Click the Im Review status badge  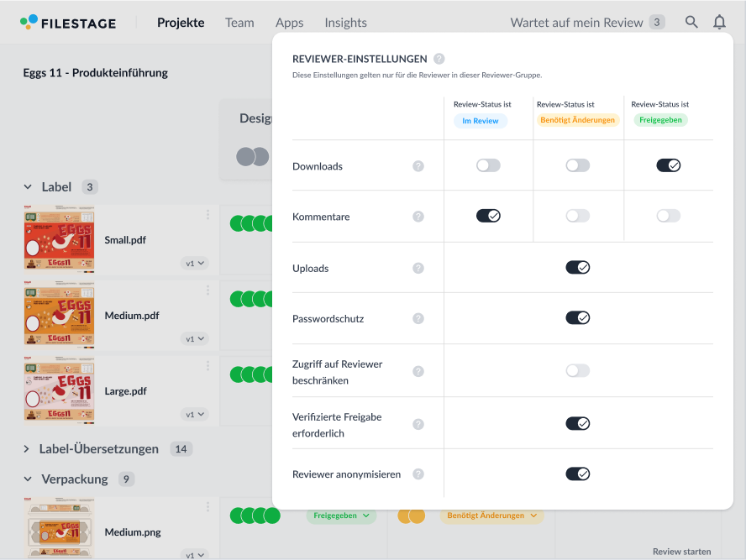481,121
